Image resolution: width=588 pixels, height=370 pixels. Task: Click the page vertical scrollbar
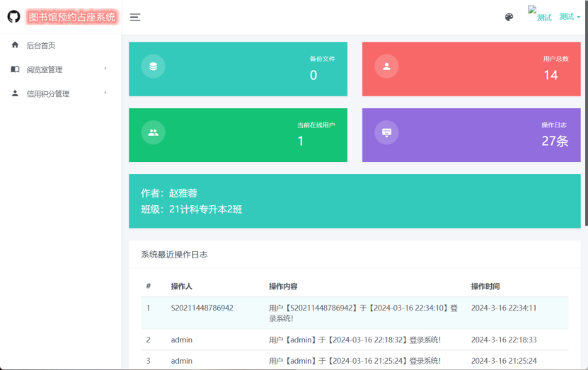pyautogui.click(x=586, y=112)
